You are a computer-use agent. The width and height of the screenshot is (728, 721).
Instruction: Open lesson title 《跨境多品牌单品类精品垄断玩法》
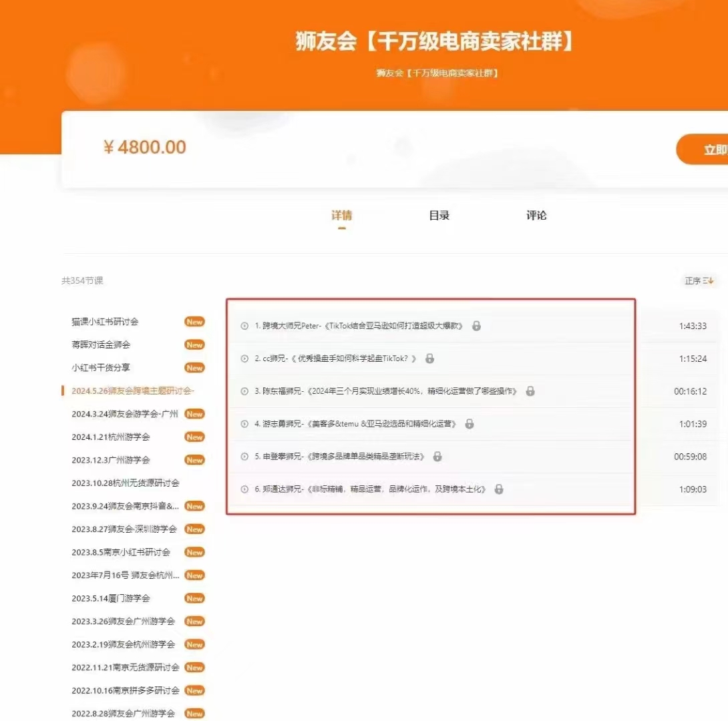(x=365, y=457)
